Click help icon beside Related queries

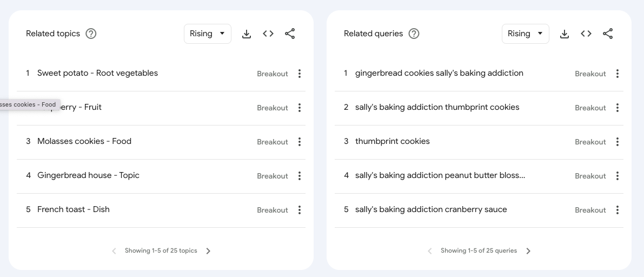(x=414, y=34)
